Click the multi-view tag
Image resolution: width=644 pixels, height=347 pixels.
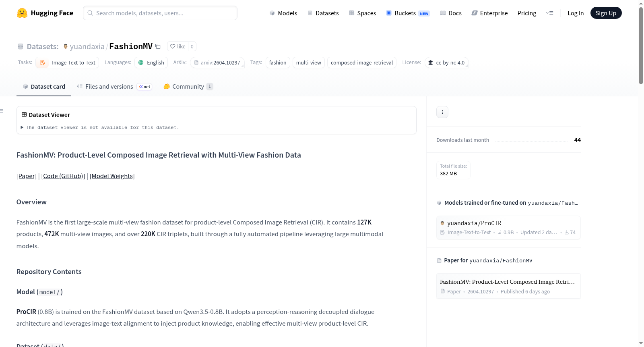pos(309,62)
